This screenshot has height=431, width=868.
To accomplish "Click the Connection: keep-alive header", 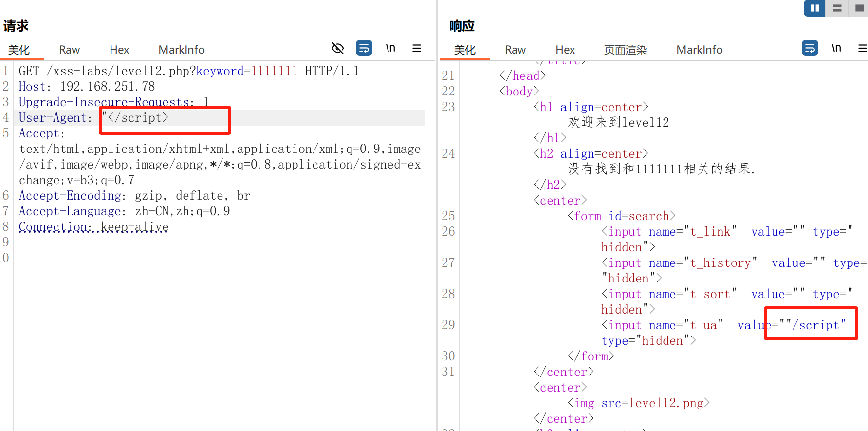I will click(93, 227).
